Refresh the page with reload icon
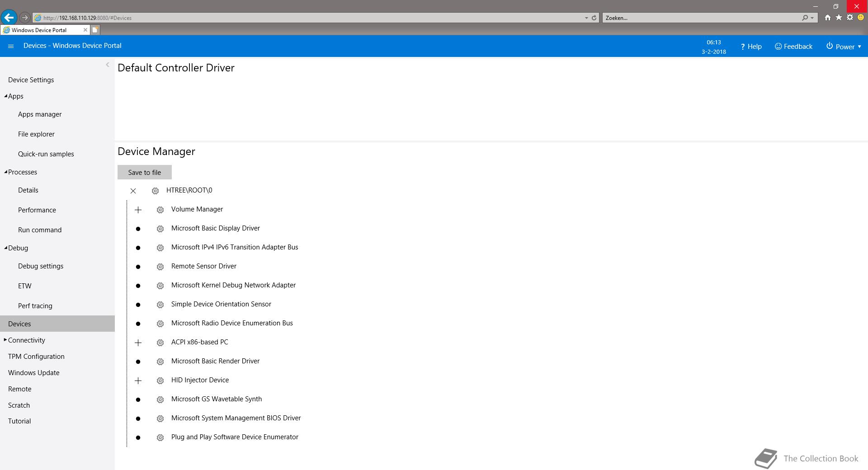This screenshot has height=470, width=868. [x=594, y=18]
